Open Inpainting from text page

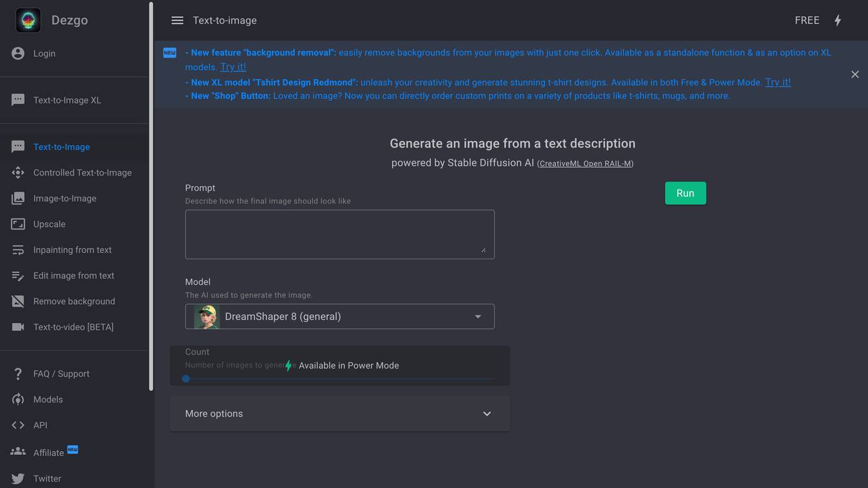pos(72,250)
